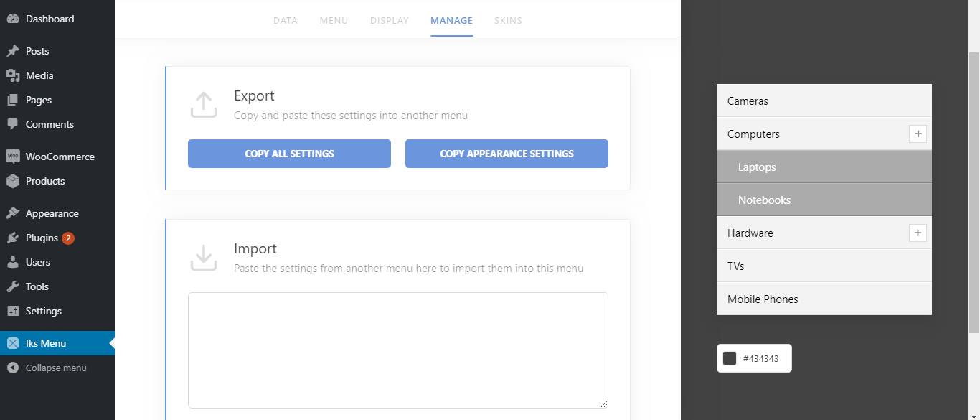
Task: Go to the Data tab
Action: pyautogui.click(x=285, y=20)
